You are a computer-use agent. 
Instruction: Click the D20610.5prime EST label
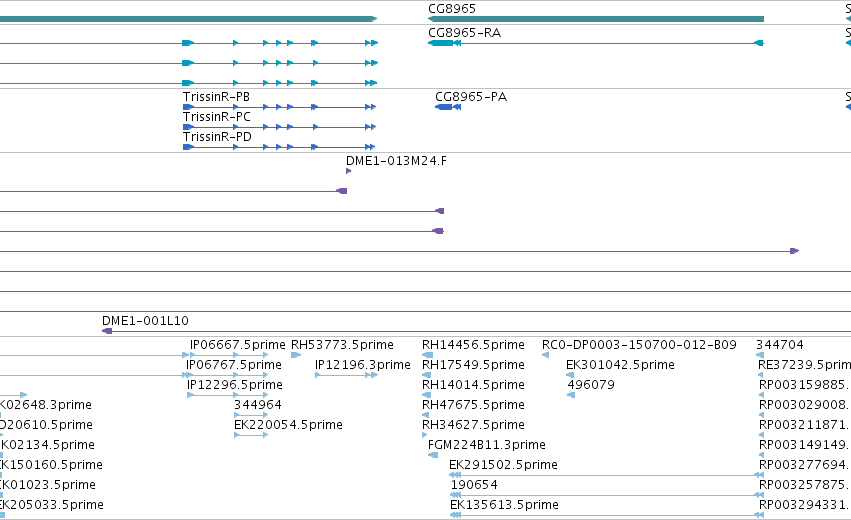coord(46,424)
